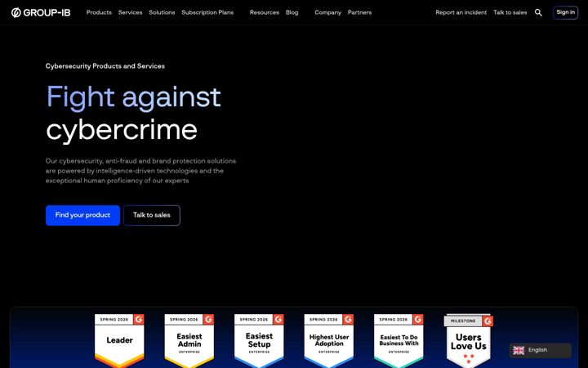Viewport: 588px width, 368px height.
Task: Open the Blog link
Action: pos(292,12)
